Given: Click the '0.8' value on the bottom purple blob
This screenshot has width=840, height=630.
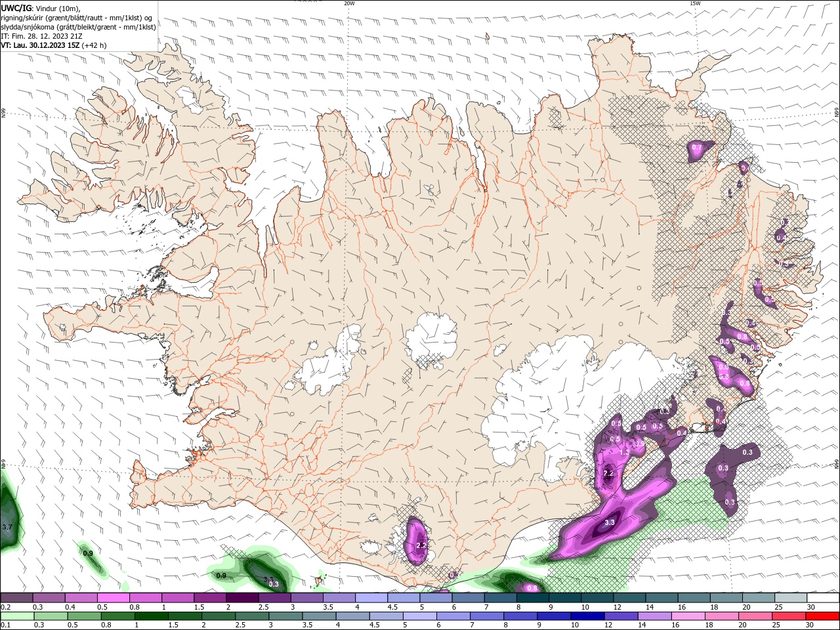Looking at the screenshot, I should tap(532, 588).
